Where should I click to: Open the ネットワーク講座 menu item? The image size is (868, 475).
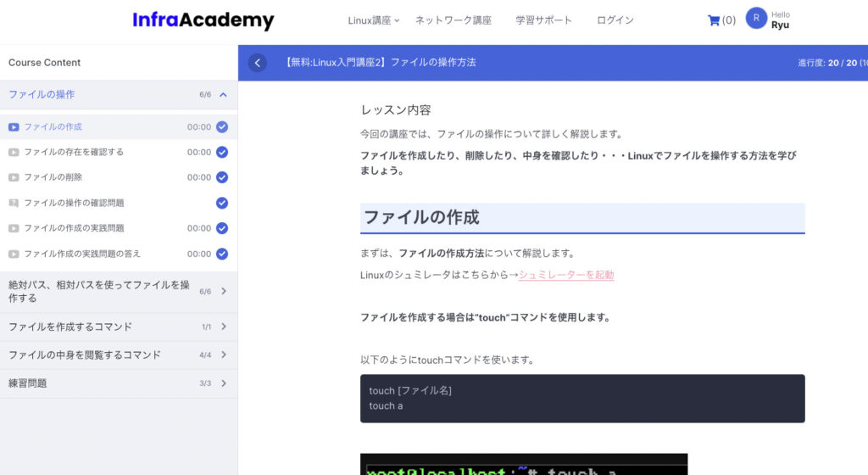453,20
